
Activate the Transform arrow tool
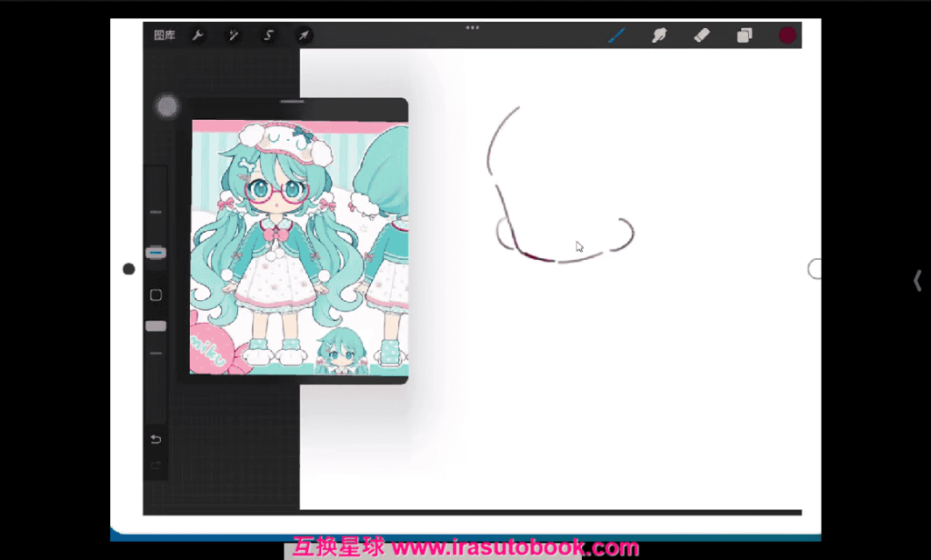click(304, 35)
